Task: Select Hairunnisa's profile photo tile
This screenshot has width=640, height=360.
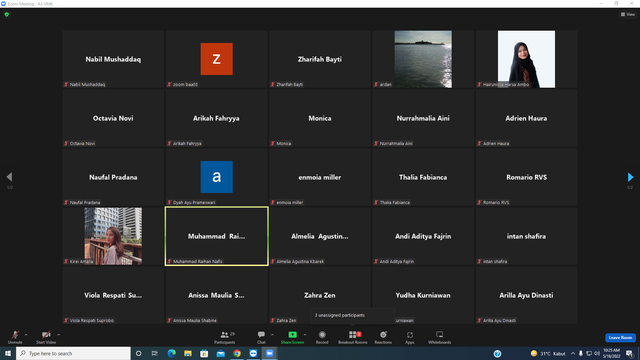Action: coord(526,59)
